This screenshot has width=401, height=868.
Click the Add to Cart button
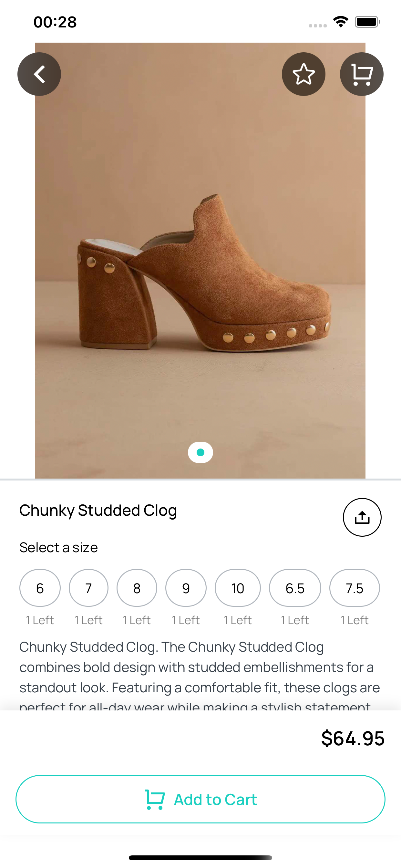pyautogui.click(x=200, y=799)
